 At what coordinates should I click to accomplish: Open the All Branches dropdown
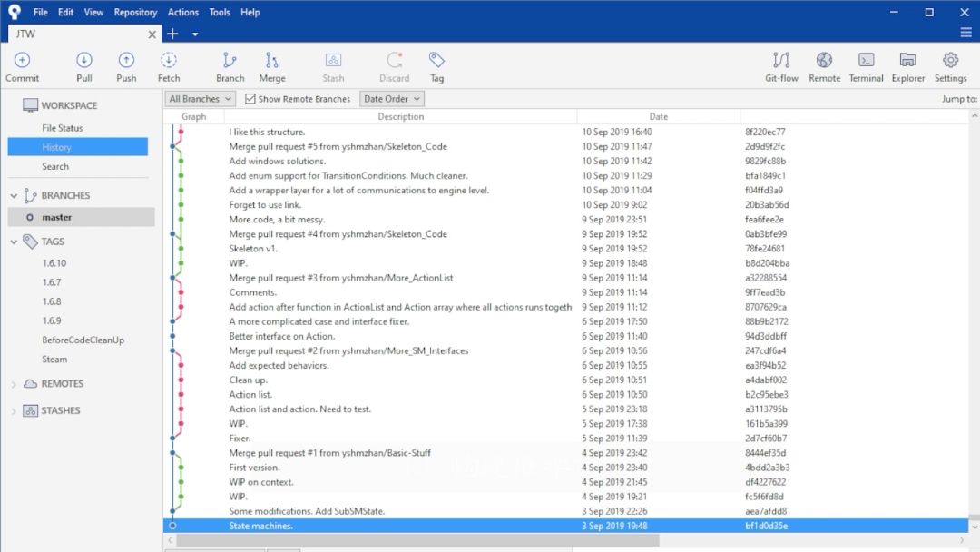pos(200,99)
